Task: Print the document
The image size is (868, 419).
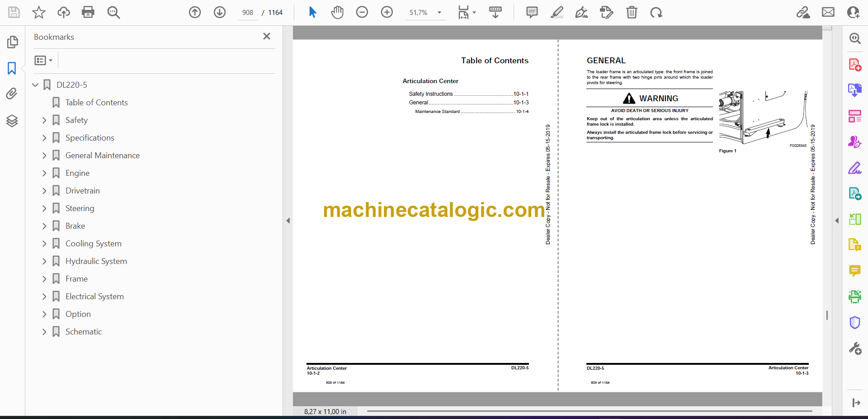Action: coord(88,12)
